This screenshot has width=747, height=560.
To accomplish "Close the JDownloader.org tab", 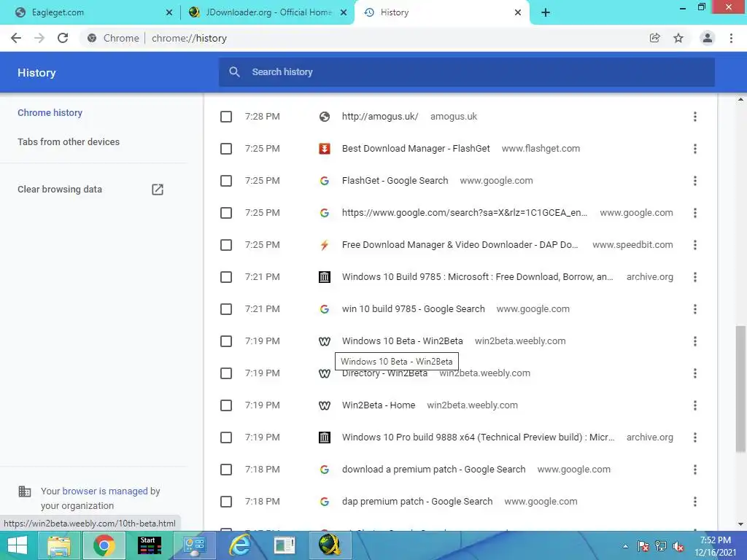I will pos(344,13).
